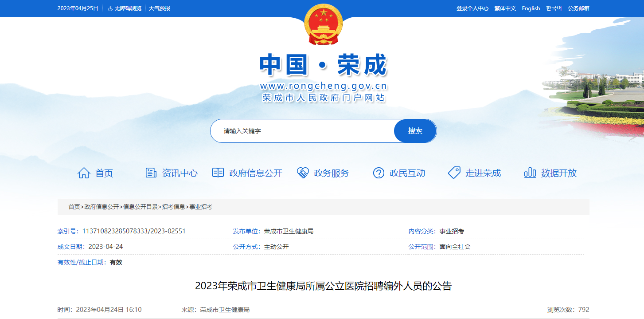Click the question mark icon beside 政民互动
Viewport: 644px width, 319px height.
[x=379, y=173]
